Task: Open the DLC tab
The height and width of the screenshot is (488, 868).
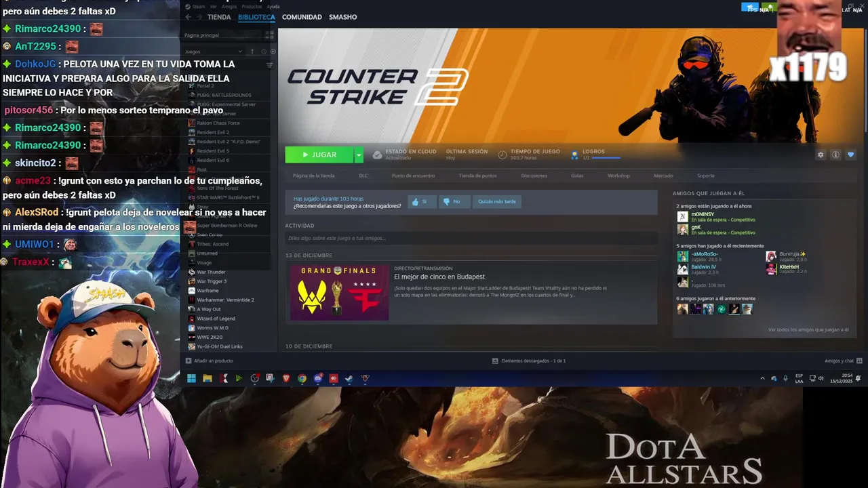Action: (363, 176)
